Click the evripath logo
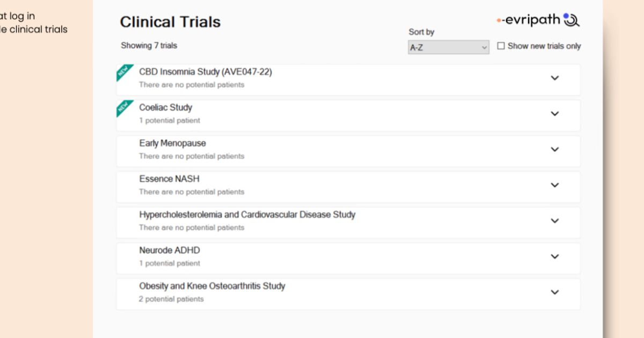Screen dimensions: 644x338 pos(536,19)
